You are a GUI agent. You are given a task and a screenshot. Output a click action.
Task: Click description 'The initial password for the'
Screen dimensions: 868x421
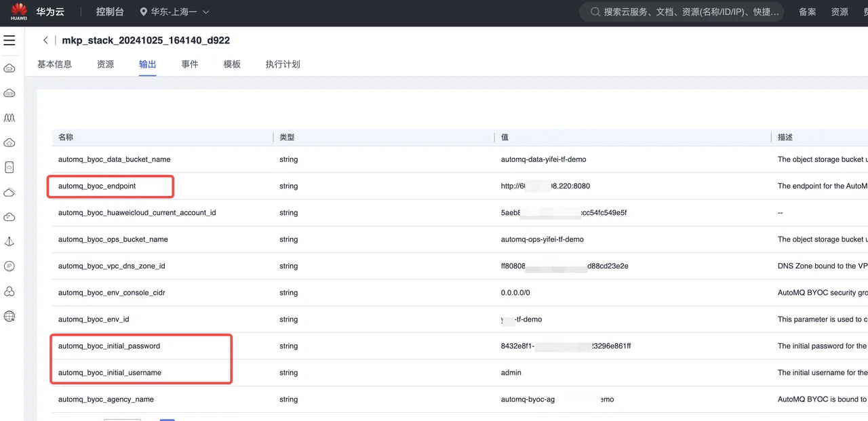[x=823, y=346]
